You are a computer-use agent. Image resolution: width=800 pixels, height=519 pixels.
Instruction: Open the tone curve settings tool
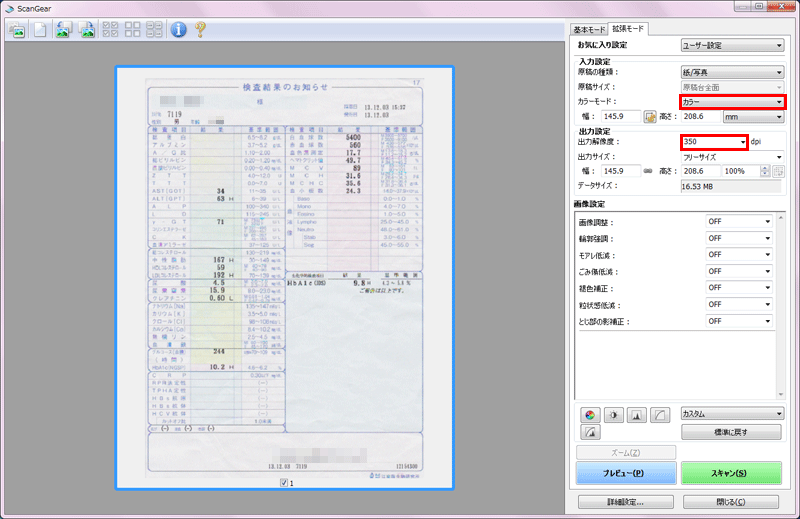coord(660,415)
